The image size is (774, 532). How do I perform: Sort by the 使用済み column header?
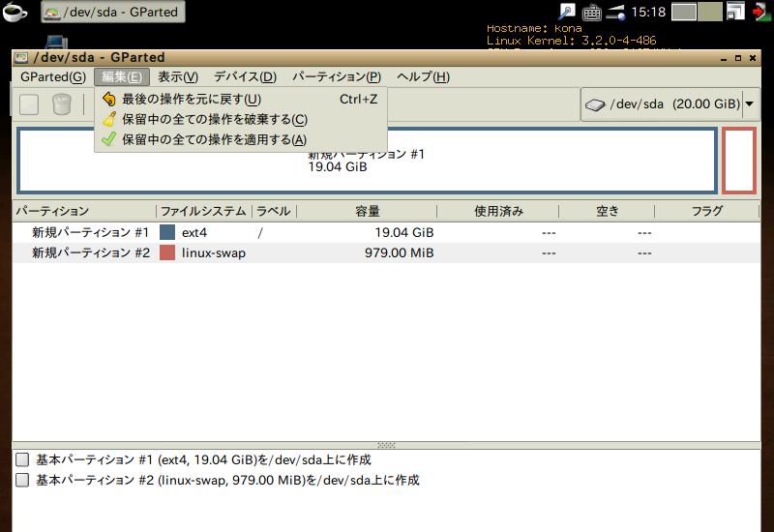tap(498, 211)
